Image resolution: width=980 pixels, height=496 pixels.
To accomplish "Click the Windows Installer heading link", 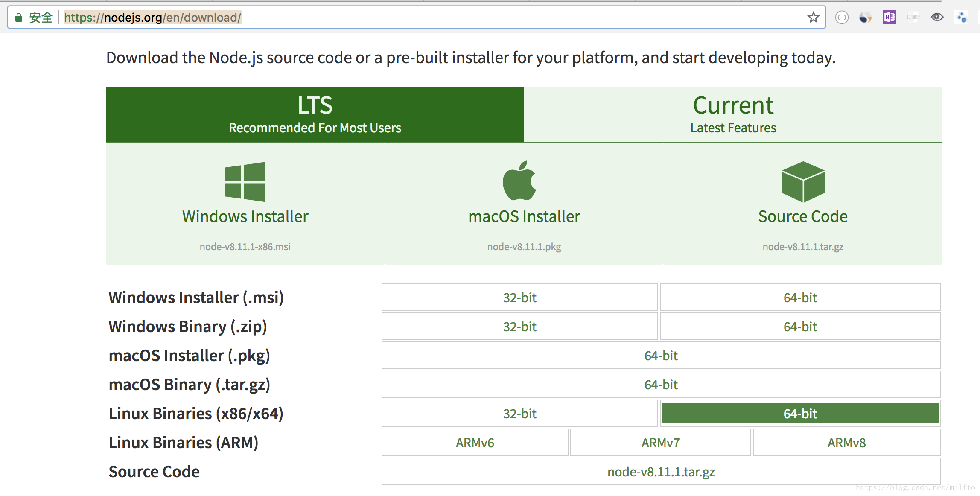I will pos(245,216).
